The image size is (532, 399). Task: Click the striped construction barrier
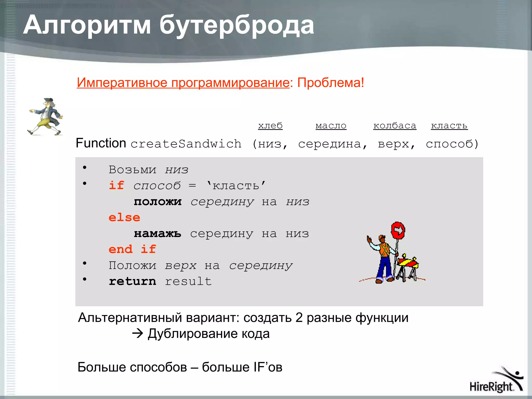coord(408,263)
